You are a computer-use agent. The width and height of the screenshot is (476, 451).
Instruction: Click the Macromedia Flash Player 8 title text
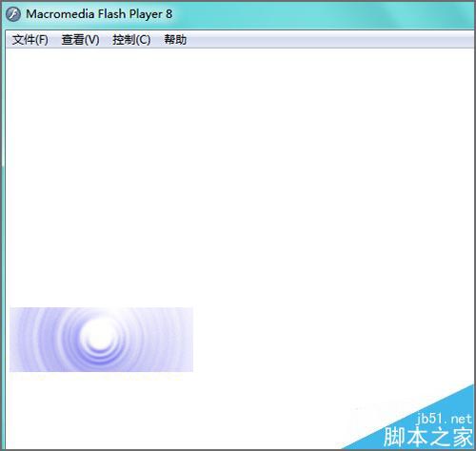[99, 14]
